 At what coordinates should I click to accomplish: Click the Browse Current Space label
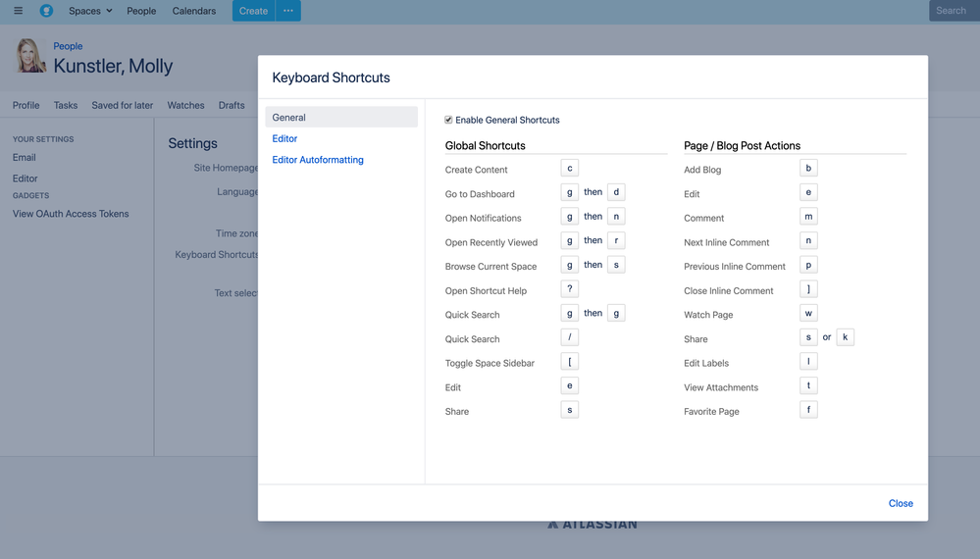(490, 267)
